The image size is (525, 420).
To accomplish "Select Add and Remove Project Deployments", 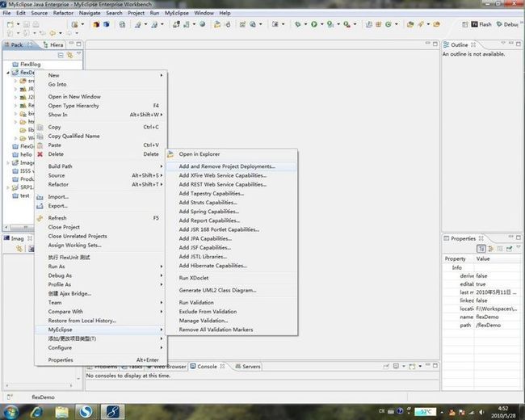I will [x=231, y=166].
